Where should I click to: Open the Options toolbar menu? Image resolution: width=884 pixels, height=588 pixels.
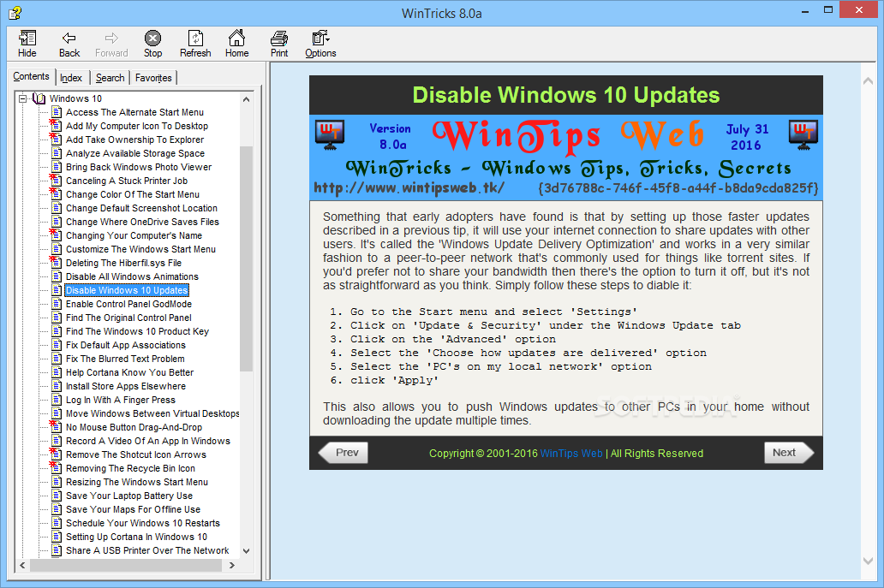320,44
